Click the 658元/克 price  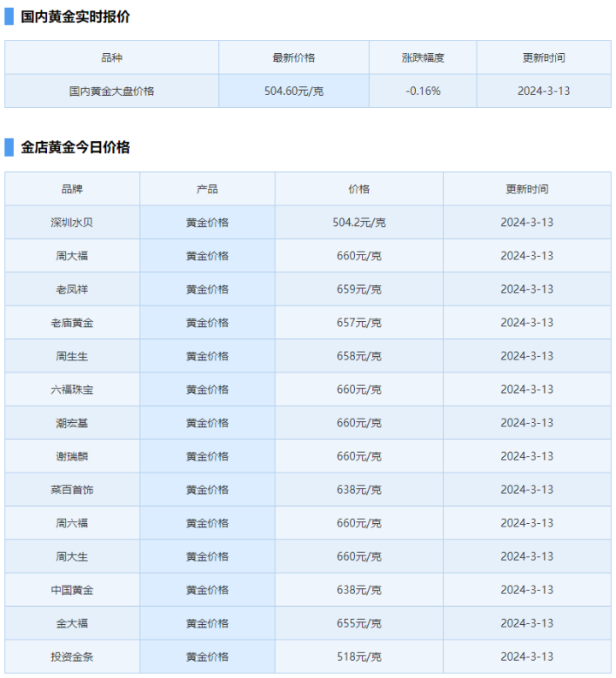[358, 356]
